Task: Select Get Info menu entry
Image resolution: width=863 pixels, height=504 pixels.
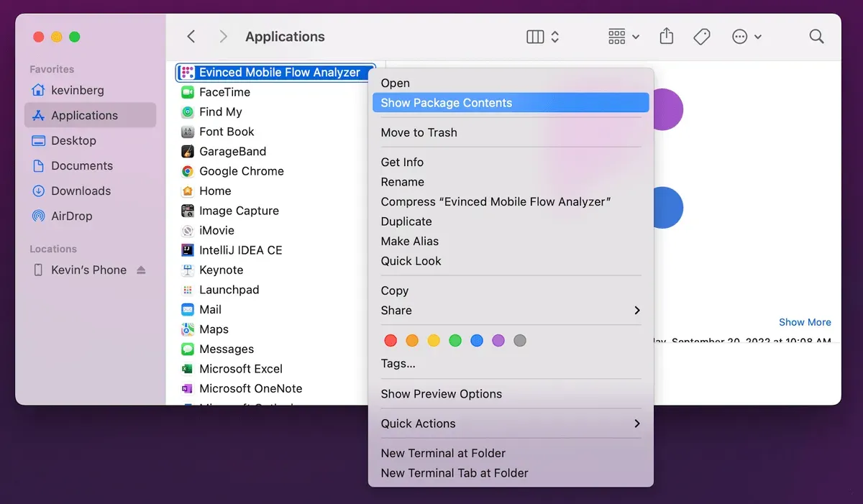Action: point(511,162)
